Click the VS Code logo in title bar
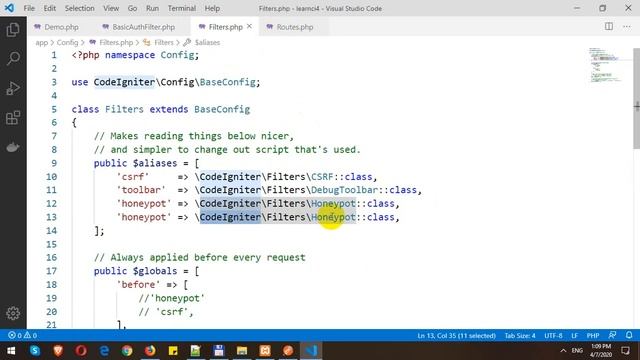640x360 pixels. point(9,8)
